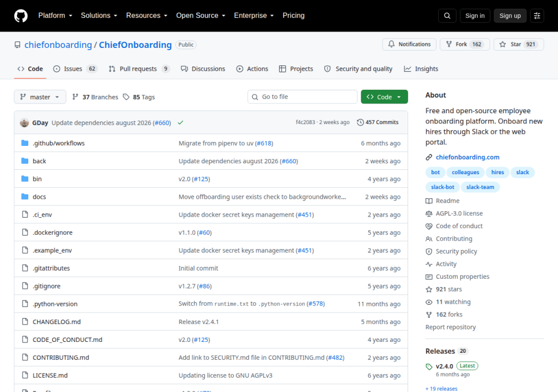The height and width of the screenshot is (392, 558).
Task: View the 85 Tags link
Action: click(x=139, y=97)
